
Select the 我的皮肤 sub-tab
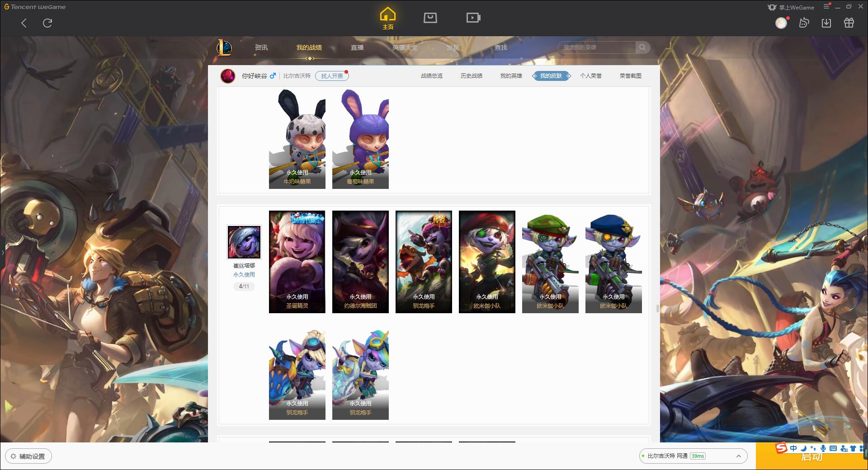(x=551, y=76)
